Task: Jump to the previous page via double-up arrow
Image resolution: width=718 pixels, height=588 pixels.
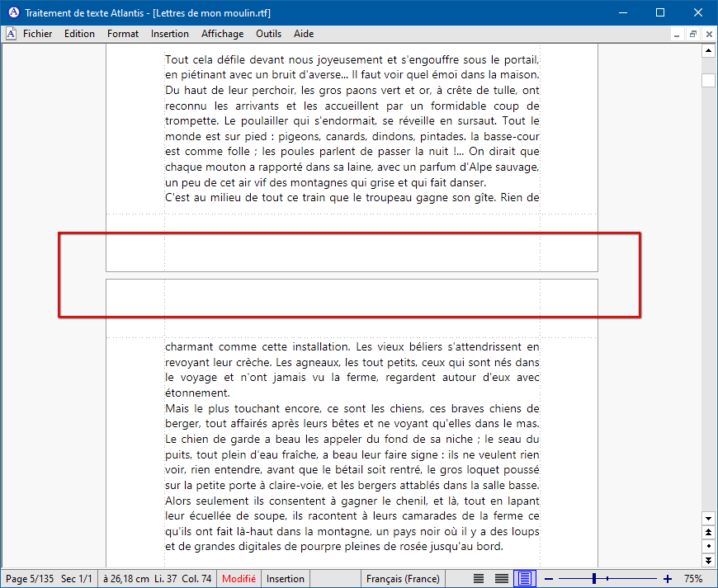Action: [708, 532]
